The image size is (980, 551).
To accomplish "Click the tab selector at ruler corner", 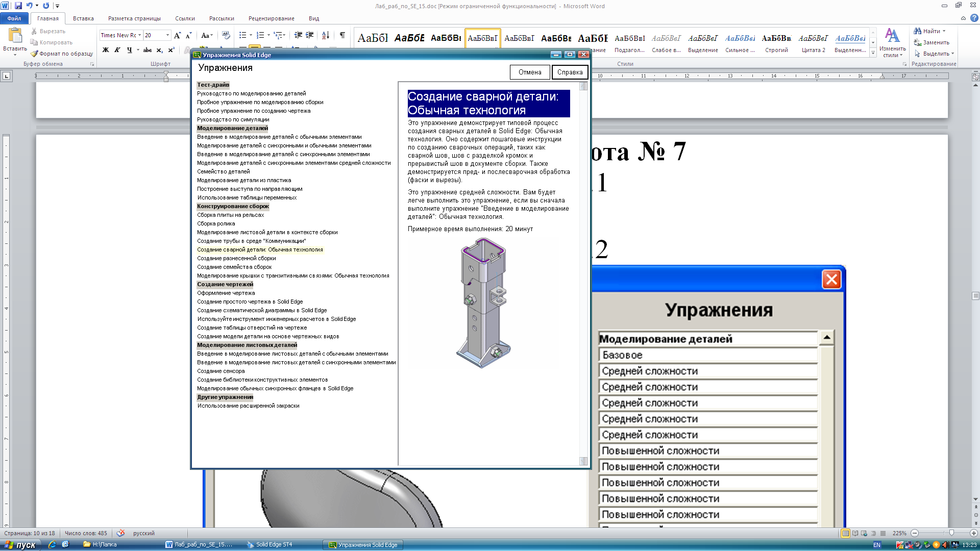I will (6, 76).
